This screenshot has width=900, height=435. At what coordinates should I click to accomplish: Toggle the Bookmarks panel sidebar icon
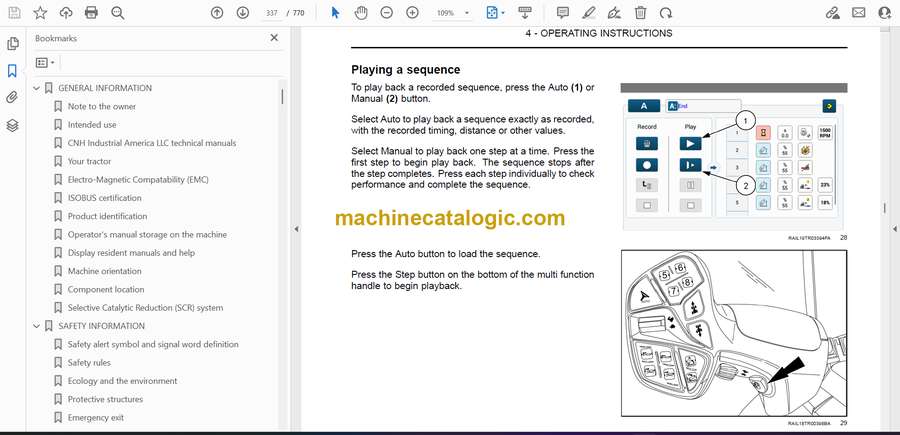13,71
